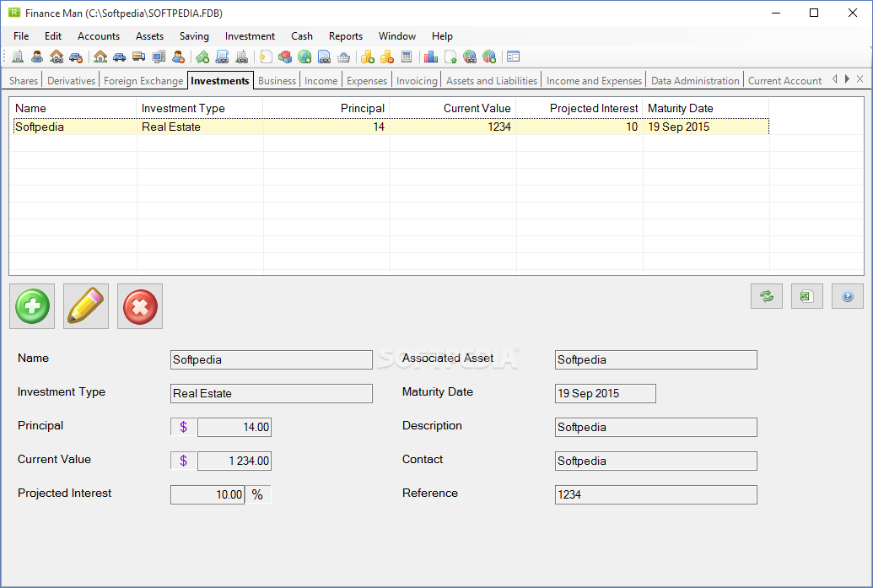Open the Reports menu
This screenshot has width=873, height=588.
pos(346,36)
